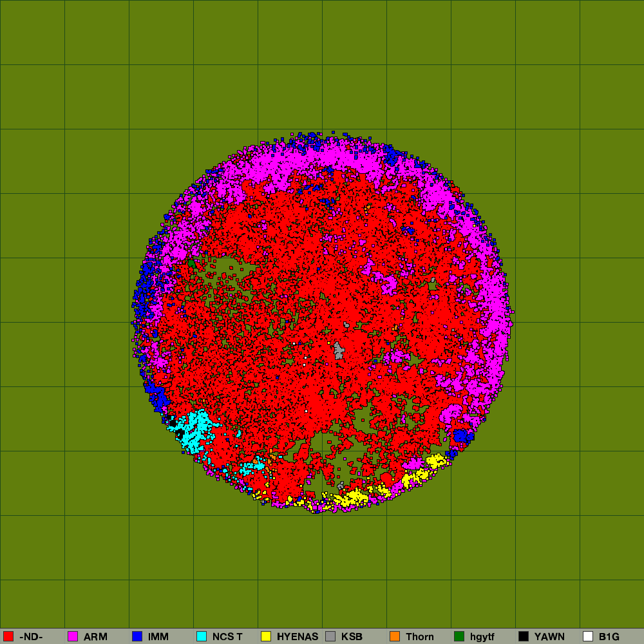
Task: Click the Thorn text label in legend
Action: pos(419,637)
